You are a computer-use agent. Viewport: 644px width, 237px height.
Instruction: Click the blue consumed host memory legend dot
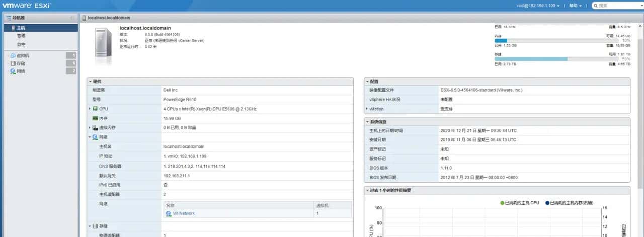pos(547,203)
